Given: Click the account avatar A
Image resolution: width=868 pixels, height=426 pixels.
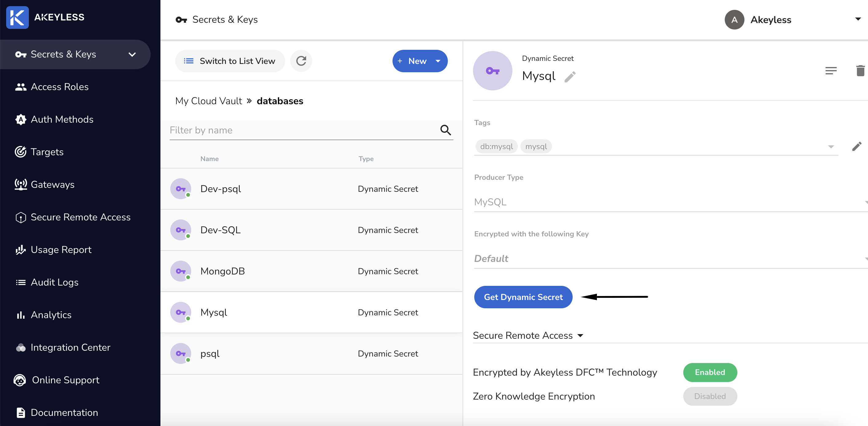Looking at the screenshot, I should tap(734, 20).
